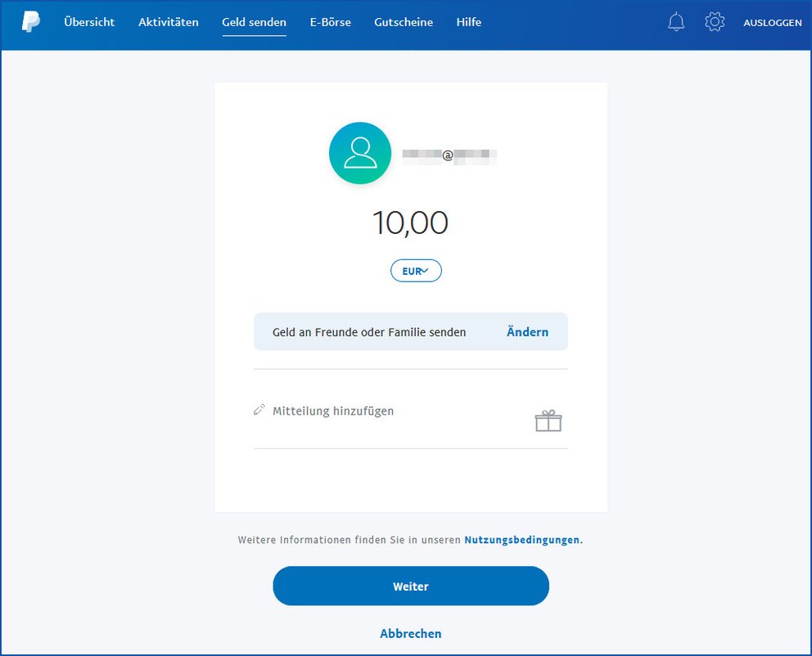
Task: Open the notifications bell
Action: (x=676, y=22)
